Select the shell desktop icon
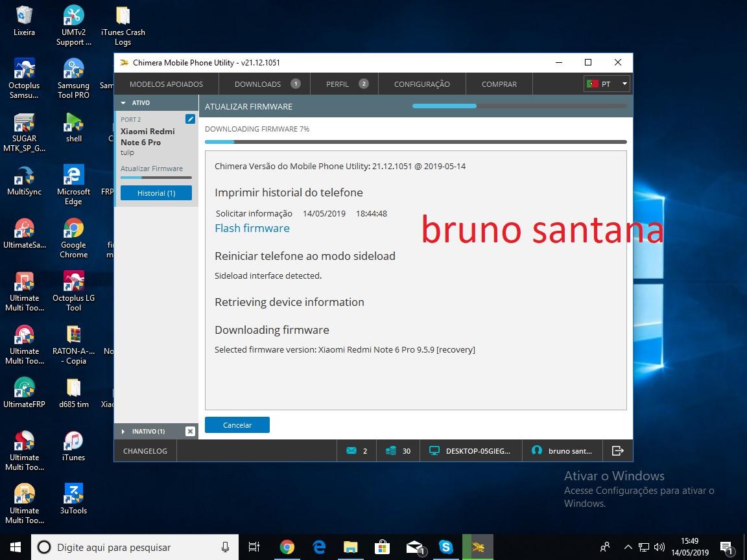The image size is (747, 560). pos(73,128)
